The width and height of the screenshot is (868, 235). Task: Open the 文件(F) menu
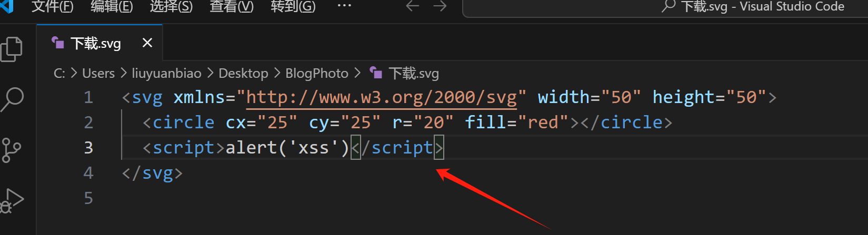coord(52,6)
